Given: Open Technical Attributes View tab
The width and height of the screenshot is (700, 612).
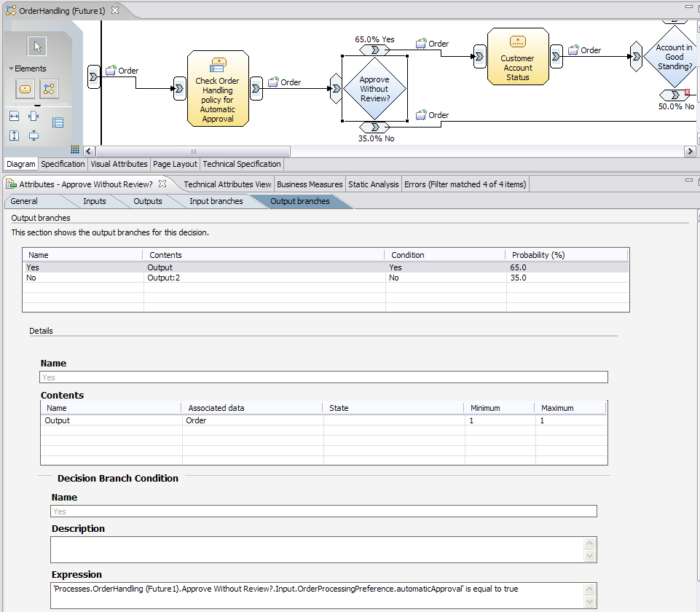Looking at the screenshot, I should (x=227, y=184).
